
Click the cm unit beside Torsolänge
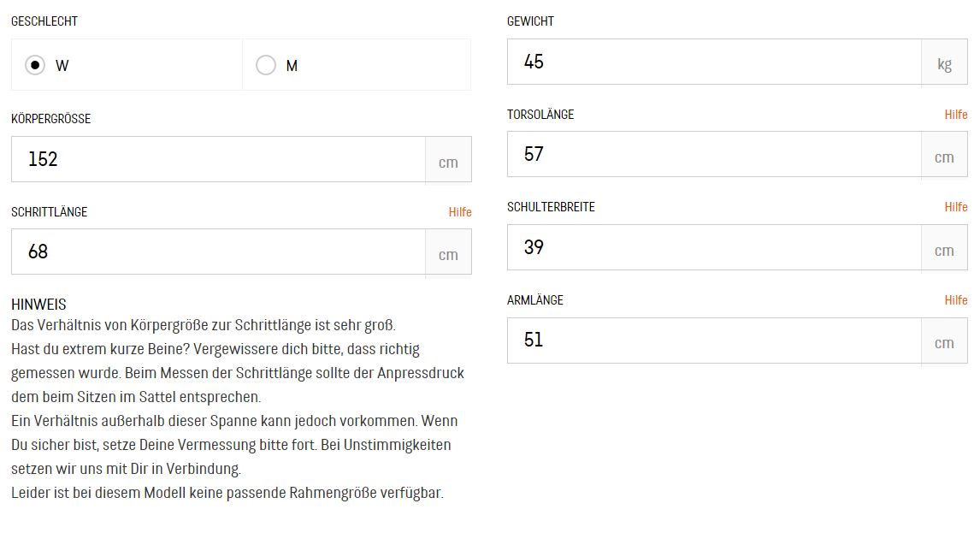(944, 157)
